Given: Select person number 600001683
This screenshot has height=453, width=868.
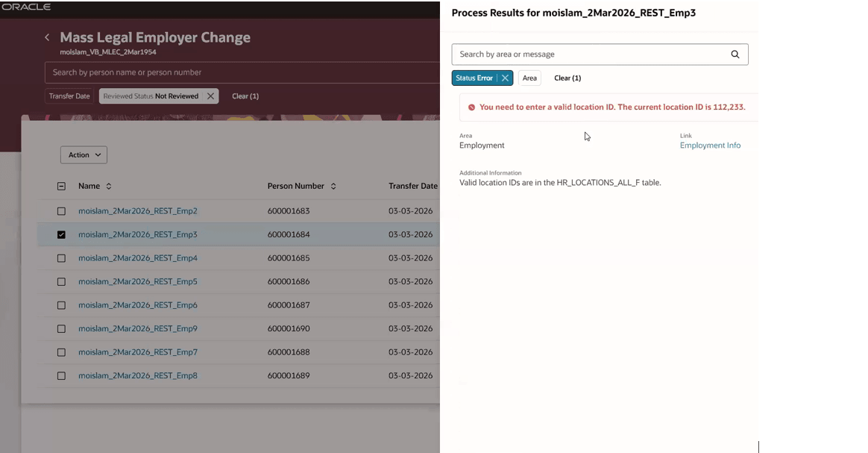Looking at the screenshot, I should pos(289,211).
